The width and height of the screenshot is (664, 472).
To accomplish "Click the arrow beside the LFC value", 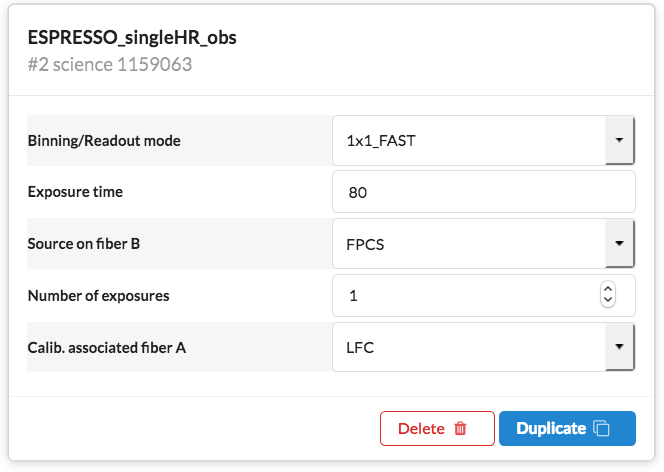I will (x=620, y=347).
